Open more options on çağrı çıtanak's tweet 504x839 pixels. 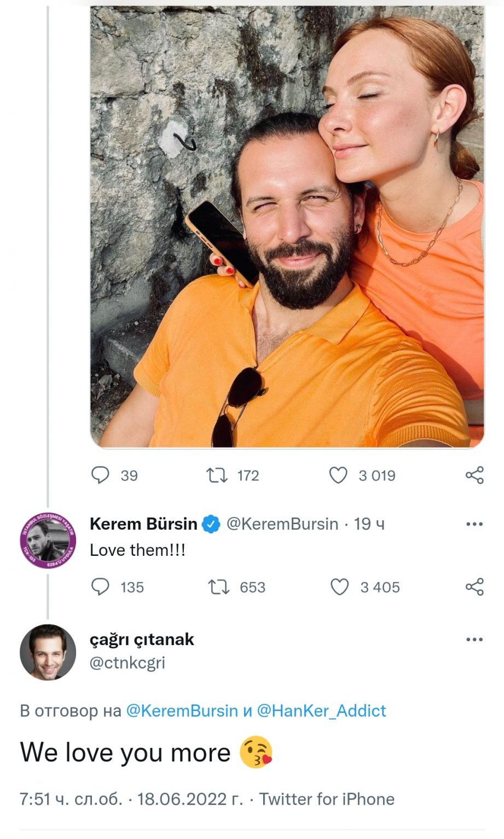474,640
